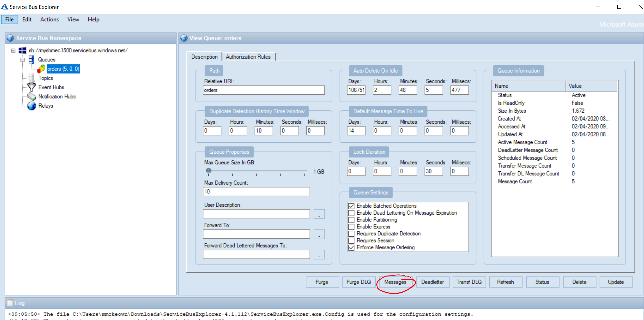Viewport: 644px width, 320px height.
Task: Collapse the namespace root tree node
Action: [13, 50]
